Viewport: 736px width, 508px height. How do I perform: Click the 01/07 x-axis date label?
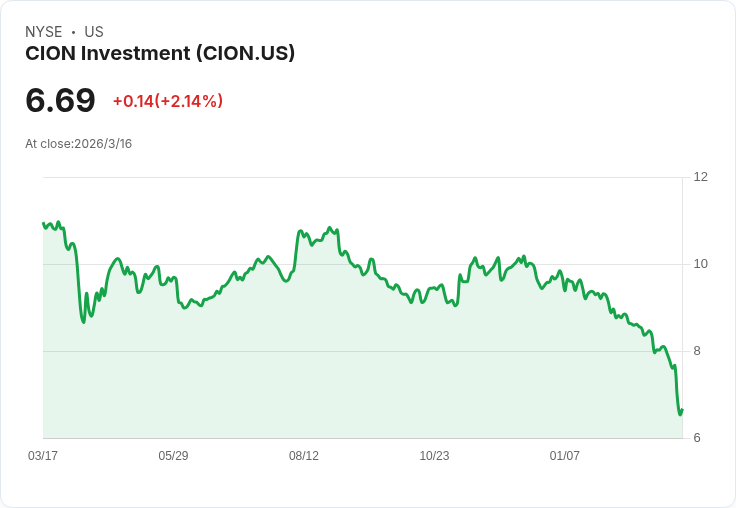565,455
